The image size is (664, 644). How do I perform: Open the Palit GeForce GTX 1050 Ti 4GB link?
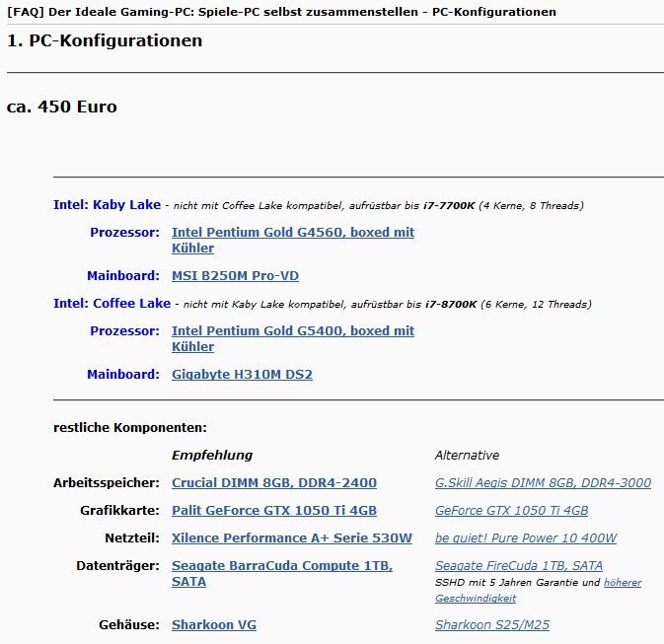274,510
